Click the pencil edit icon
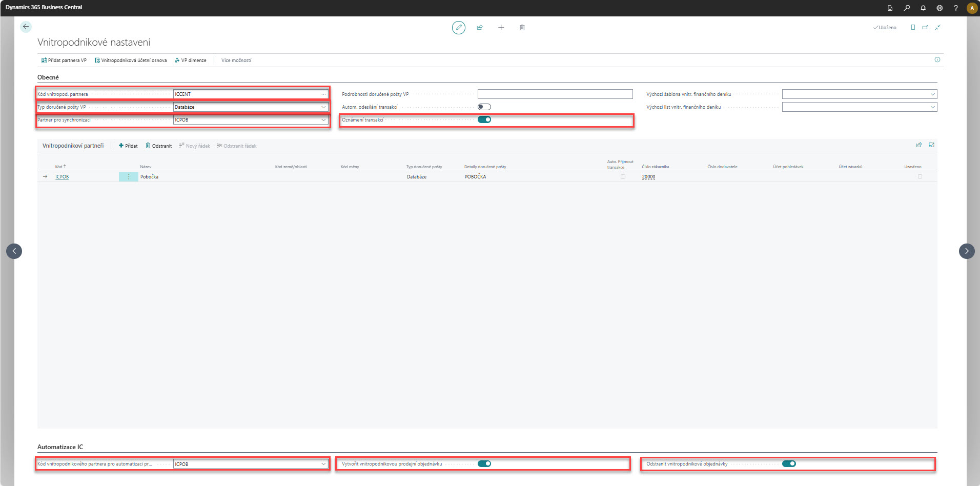The width and height of the screenshot is (980, 486). (459, 28)
